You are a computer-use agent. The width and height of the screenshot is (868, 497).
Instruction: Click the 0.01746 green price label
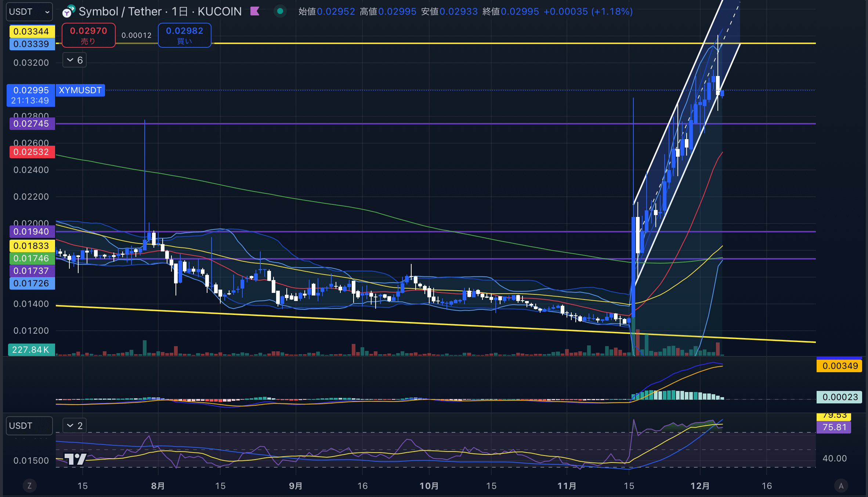point(32,258)
